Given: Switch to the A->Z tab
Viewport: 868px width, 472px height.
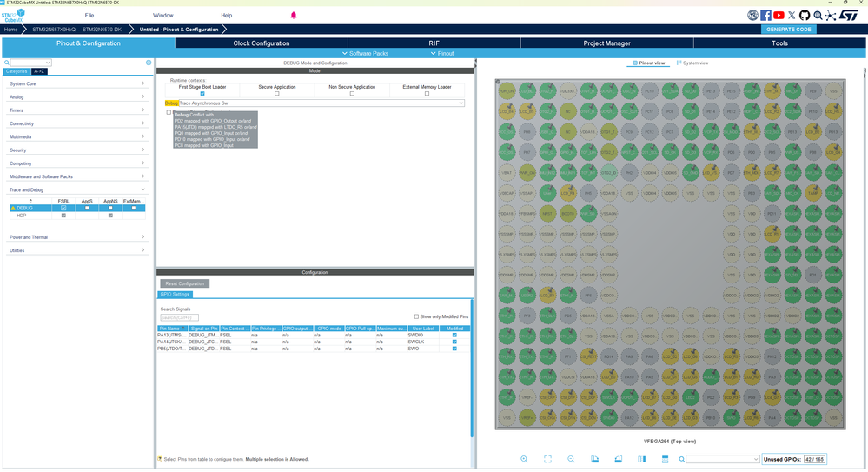Looking at the screenshot, I should click(x=39, y=71).
